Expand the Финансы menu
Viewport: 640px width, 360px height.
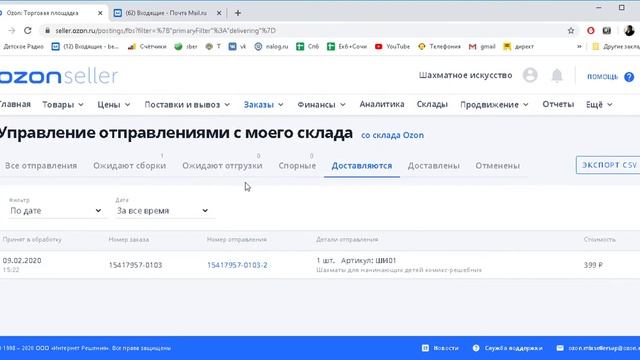(x=321, y=105)
